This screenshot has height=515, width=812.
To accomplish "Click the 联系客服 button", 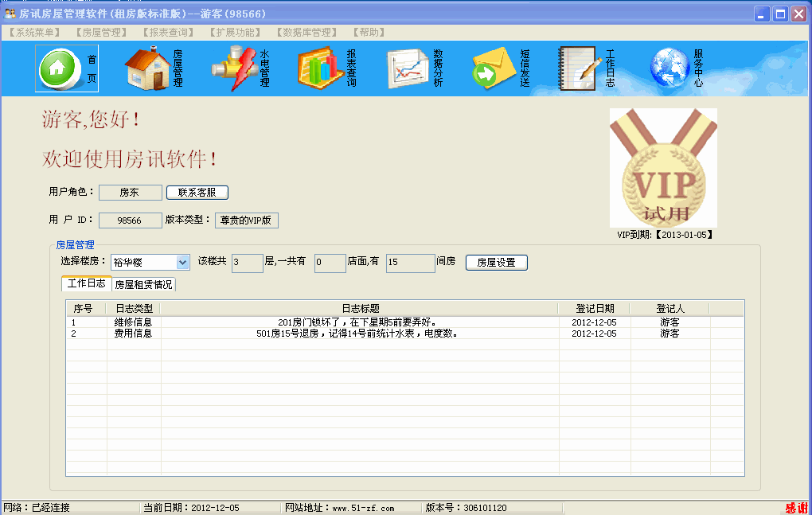I will click(x=197, y=193).
